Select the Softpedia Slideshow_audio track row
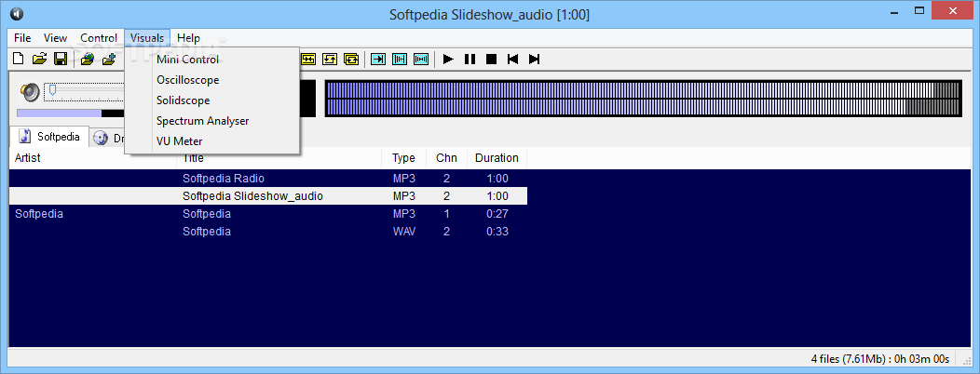Viewport: 980px width, 374px height. [268, 196]
